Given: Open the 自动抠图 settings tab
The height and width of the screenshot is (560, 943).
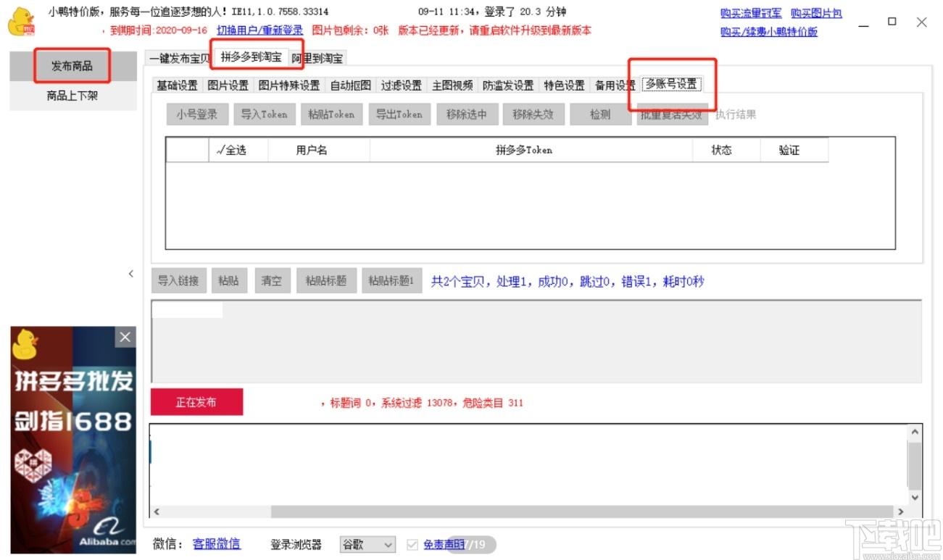Looking at the screenshot, I should click(x=351, y=85).
